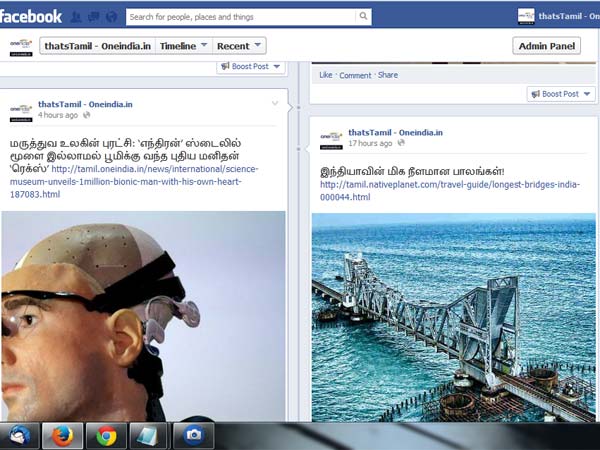The height and width of the screenshot is (450, 600).
Task: Open the camera app in taskbar
Action: [x=194, y=436]
